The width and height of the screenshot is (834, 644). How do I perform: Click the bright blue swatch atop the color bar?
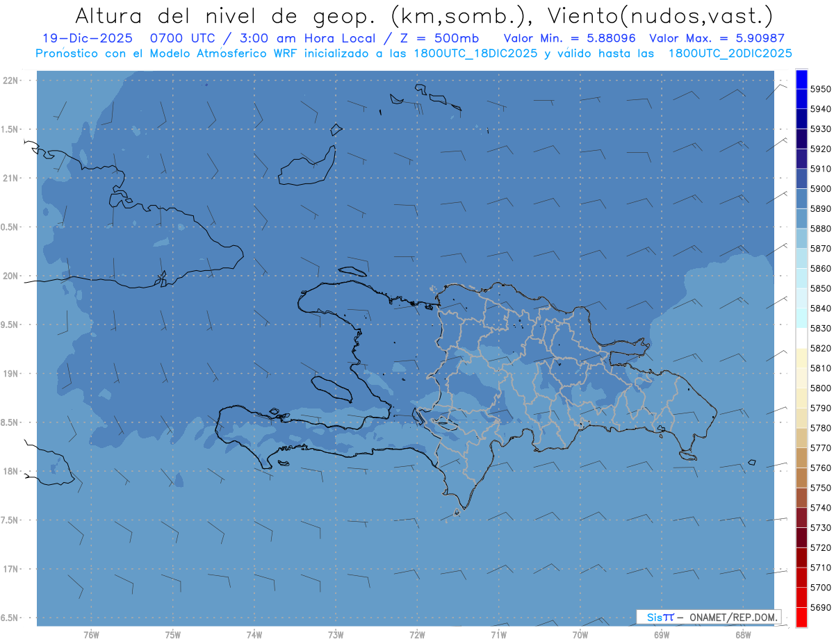[x=801, y=79]
